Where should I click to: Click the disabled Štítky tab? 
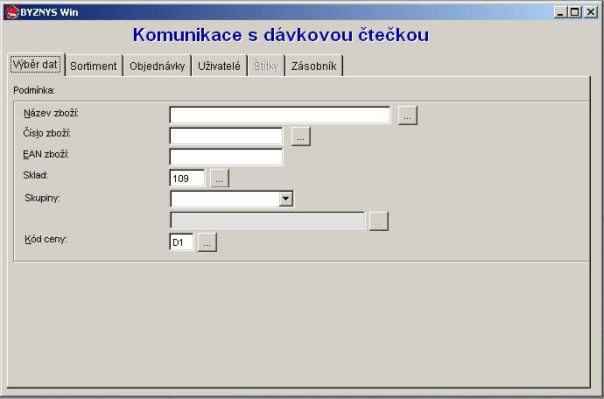coord(266,66)
